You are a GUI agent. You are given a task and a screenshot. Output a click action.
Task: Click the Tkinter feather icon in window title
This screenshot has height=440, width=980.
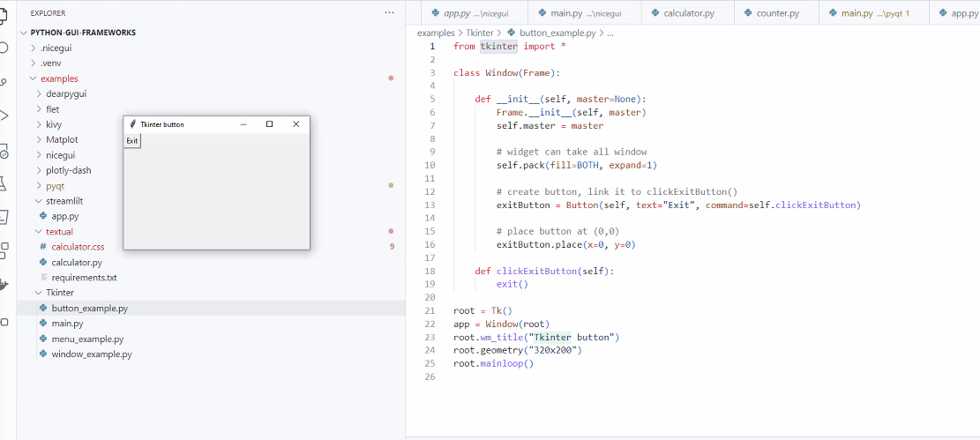point(132,124)
